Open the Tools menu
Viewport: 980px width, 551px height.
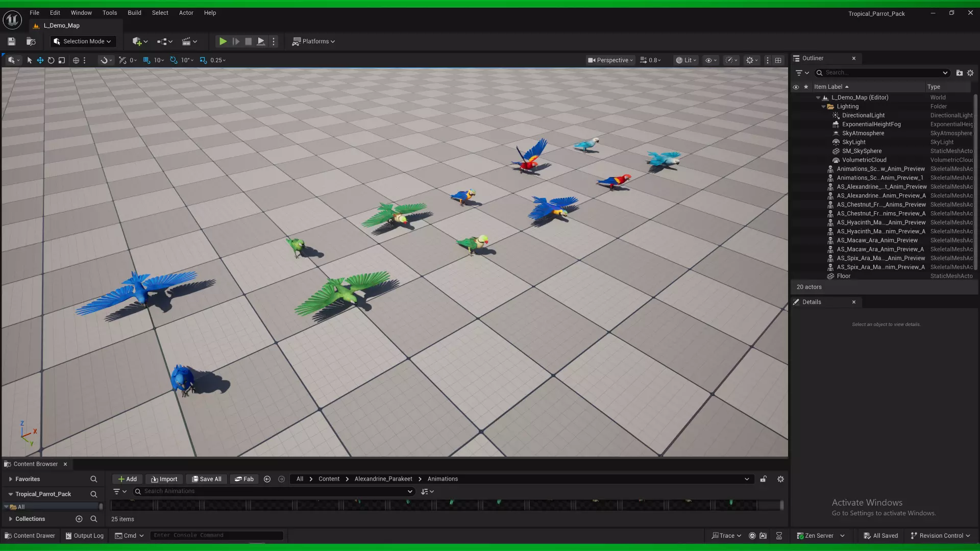(x=109, y=13)
